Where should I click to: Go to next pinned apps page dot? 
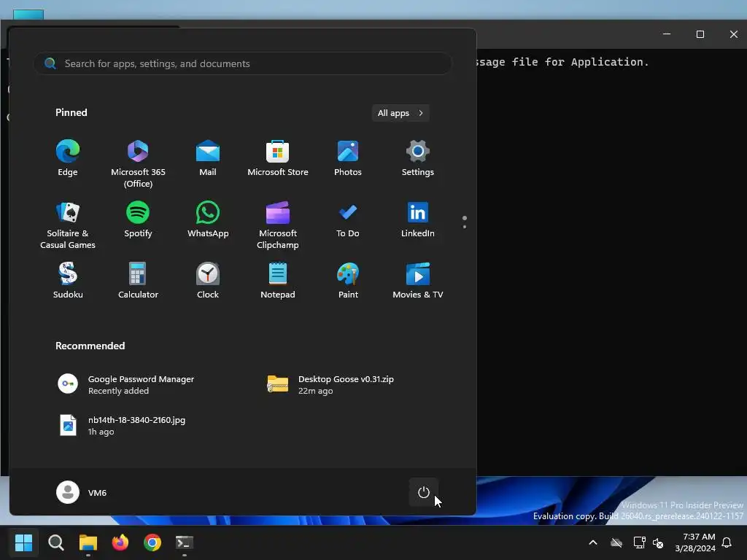465,227
